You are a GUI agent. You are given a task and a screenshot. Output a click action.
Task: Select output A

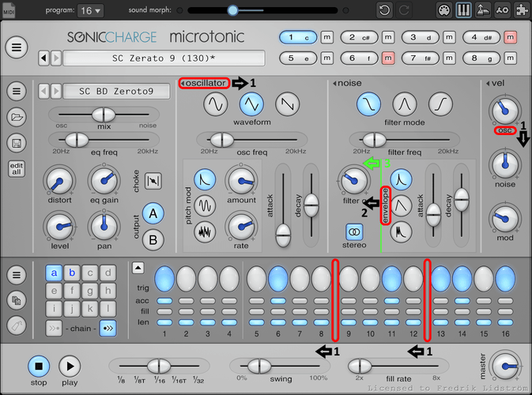pos(153,213)
